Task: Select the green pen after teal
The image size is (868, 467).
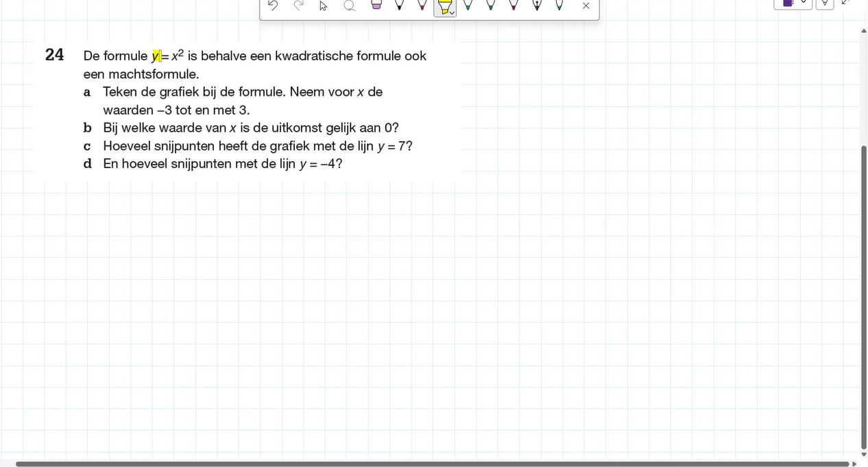Action: tap(490, 5)
